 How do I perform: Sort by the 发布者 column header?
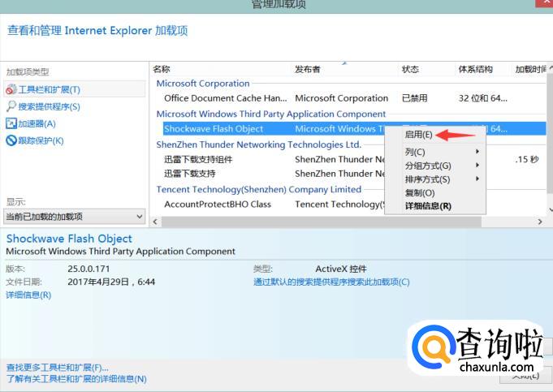click(x=307, y=69)
